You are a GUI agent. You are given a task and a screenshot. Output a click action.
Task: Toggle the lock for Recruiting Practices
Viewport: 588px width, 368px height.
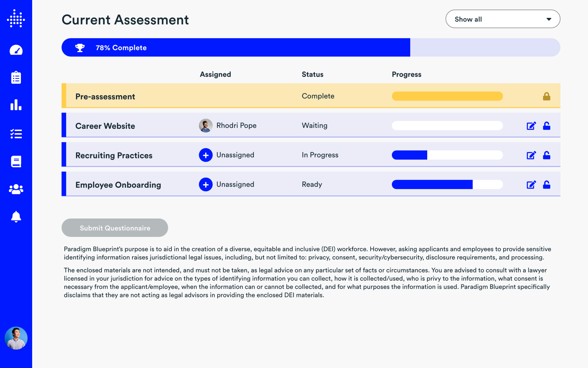[x=546, y=155]
